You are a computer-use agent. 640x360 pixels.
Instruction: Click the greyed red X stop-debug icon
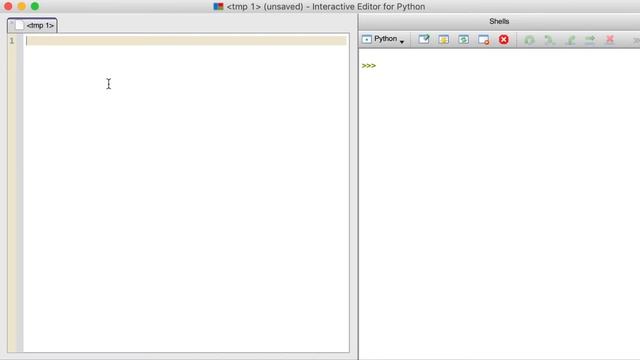pos(610,40)
